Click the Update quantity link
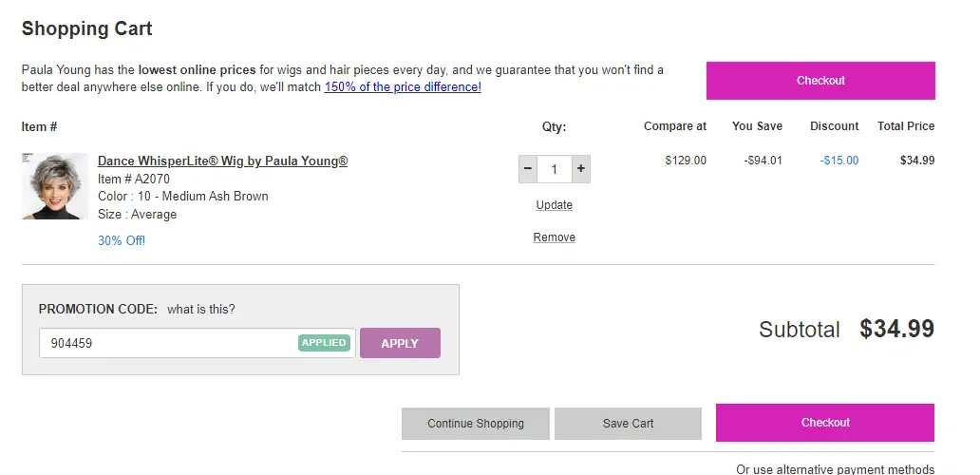Image resolution: width=980 pixels, height=475 pixels. 555,205
